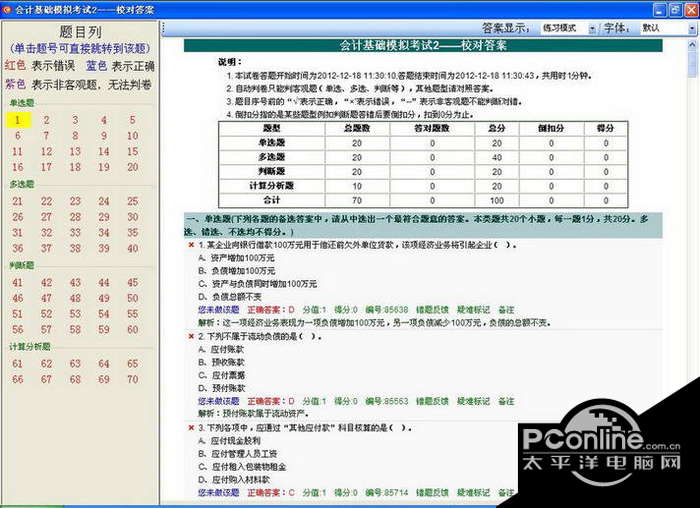Click the 单选题 section heading in the question list
The width and height of the screenshot is (700, 508).
[22, 103]
